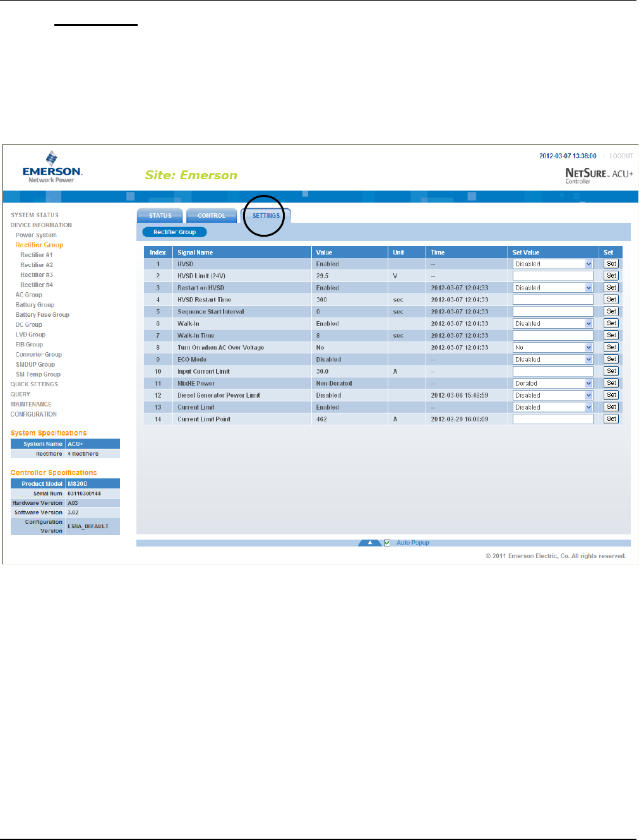This screenshot has width=639, height=840.
Task: Select SMDUP Group in the sidebar
Action: (x=35, y=365)
